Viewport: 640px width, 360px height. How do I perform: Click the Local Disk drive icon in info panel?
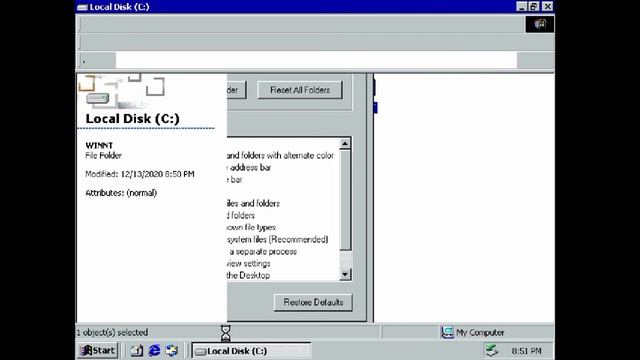[x=98, y=98]
